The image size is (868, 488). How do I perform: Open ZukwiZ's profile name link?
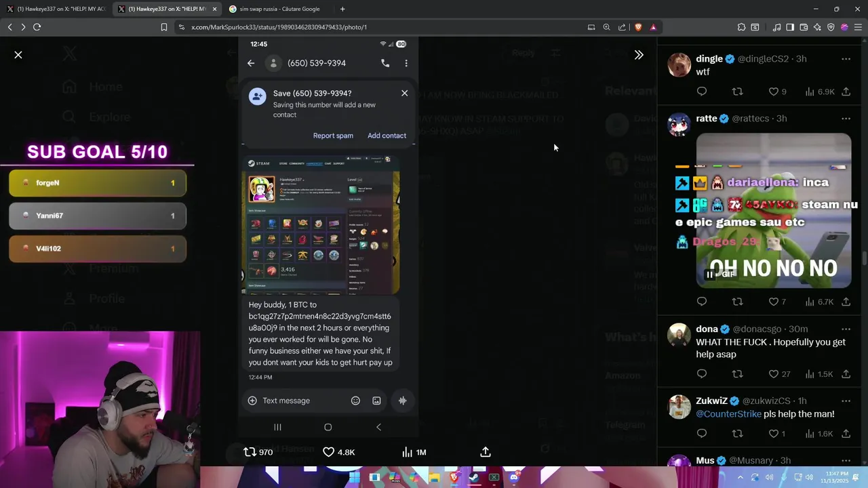click(713, 401)
